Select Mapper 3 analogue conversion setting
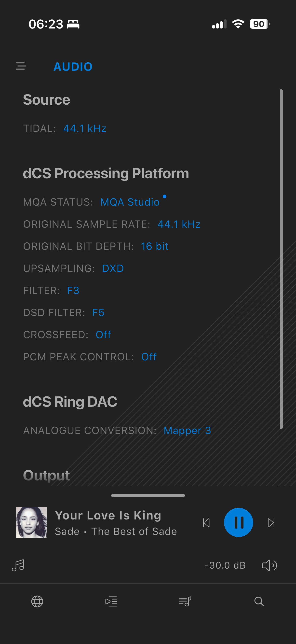This screenshot has width=296, height=644. 187,431
